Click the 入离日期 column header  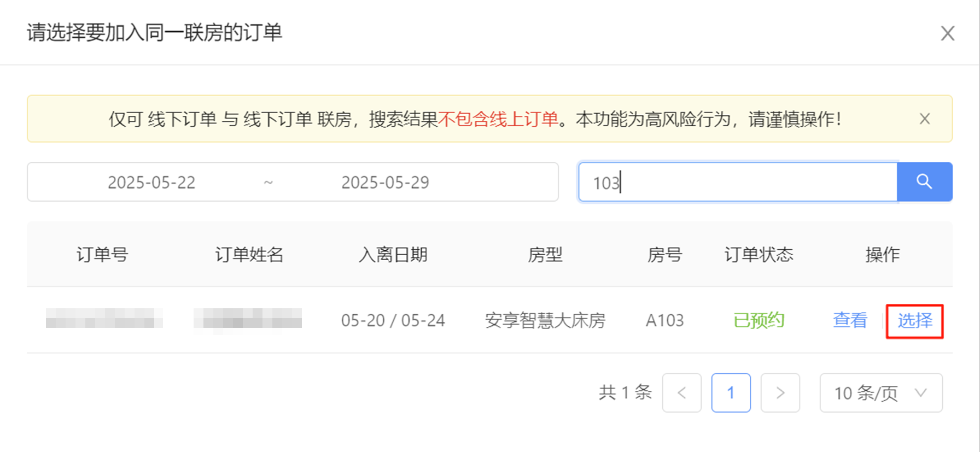coord(393,254)
